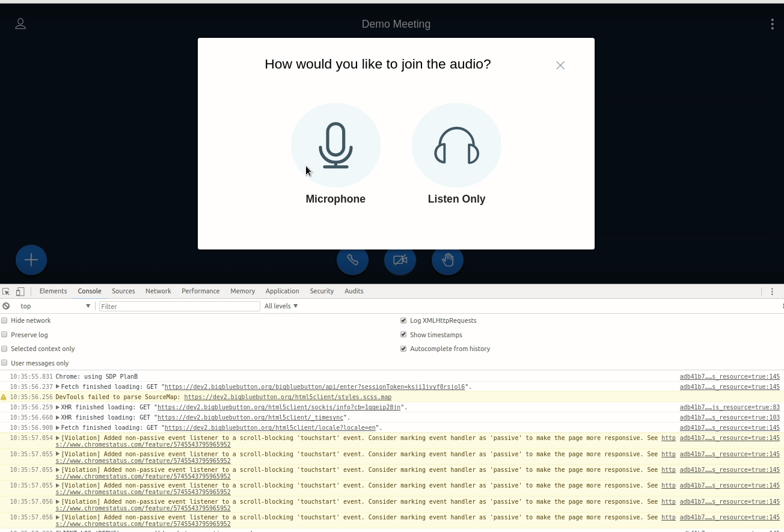
Task: Open the plus actions button
Action: 31,260
